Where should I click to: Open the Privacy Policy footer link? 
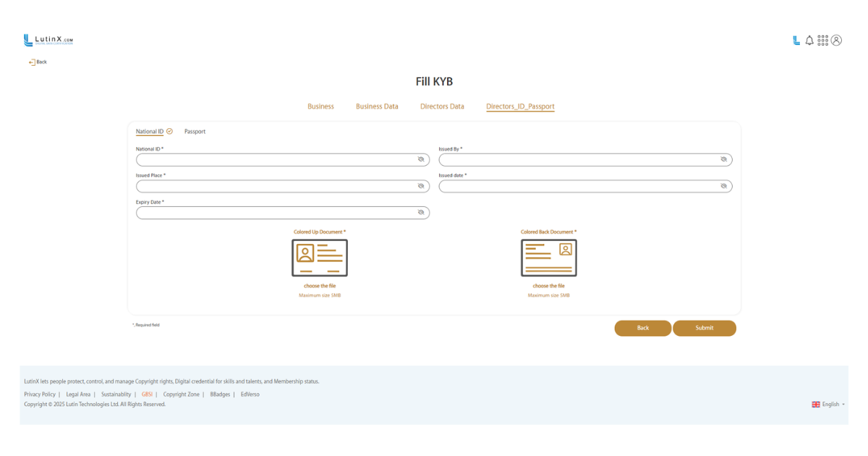(40, 394)
